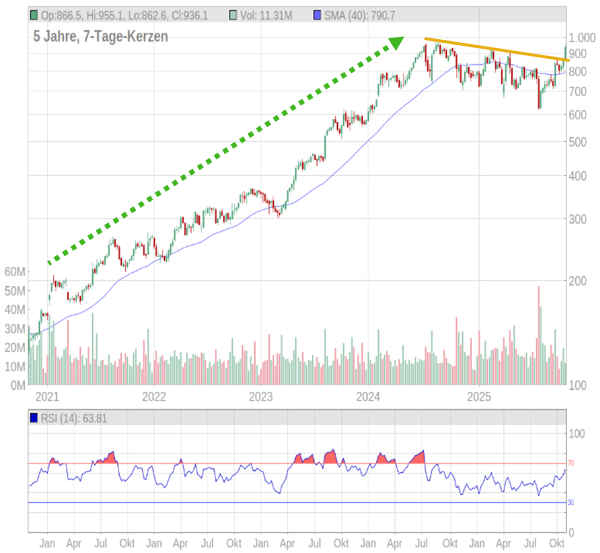The image size is (600, 553).
Task: Click the blue SMA (40) legend square
Action: (x=317, y=16)
